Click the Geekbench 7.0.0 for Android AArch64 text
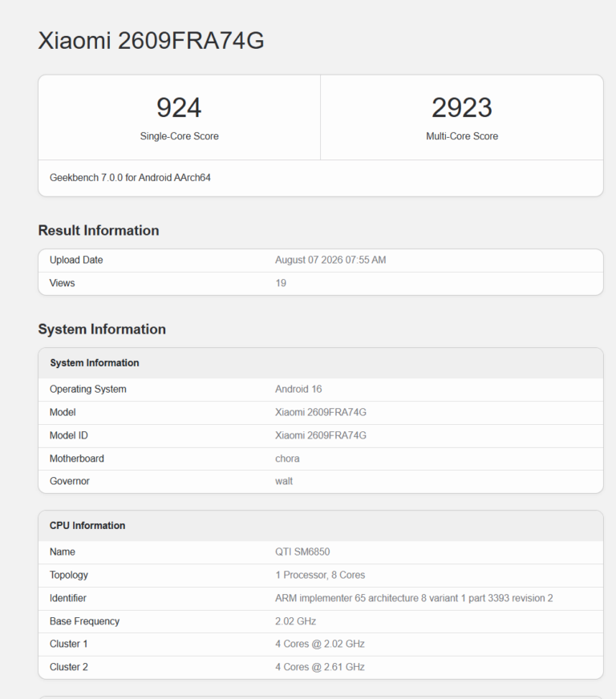The height and width of the screenshot is (699, 616). pyautogui.click(x=130, y=177)
